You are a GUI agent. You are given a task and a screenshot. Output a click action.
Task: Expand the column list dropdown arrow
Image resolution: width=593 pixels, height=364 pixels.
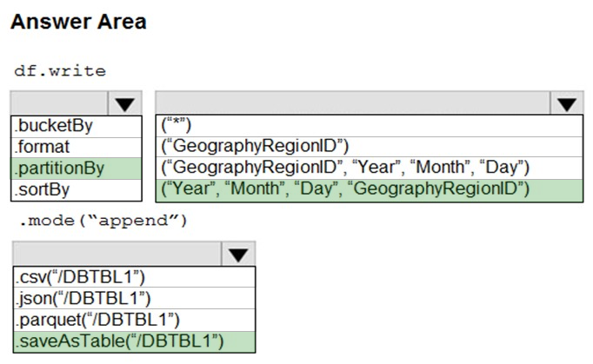567,103
